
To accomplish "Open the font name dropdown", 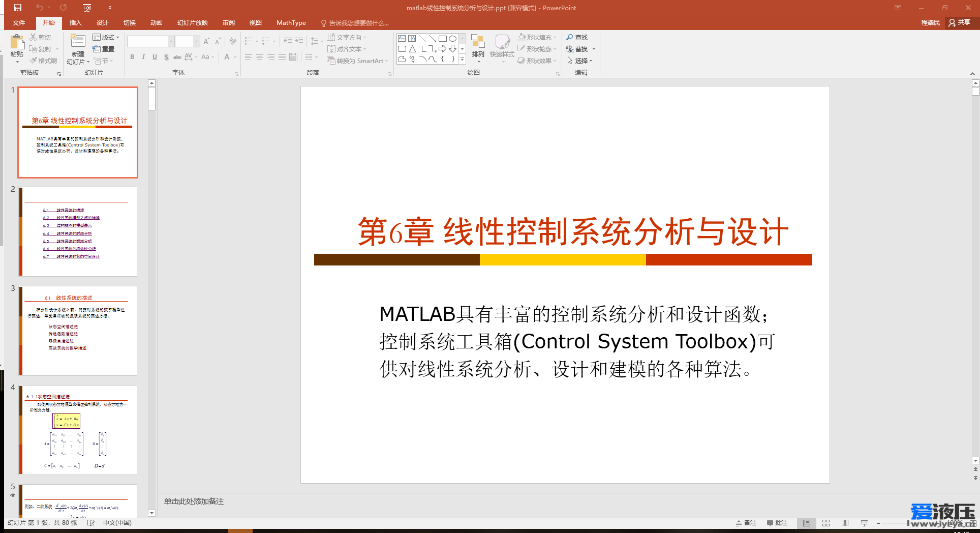I will (x=171, y=41).
